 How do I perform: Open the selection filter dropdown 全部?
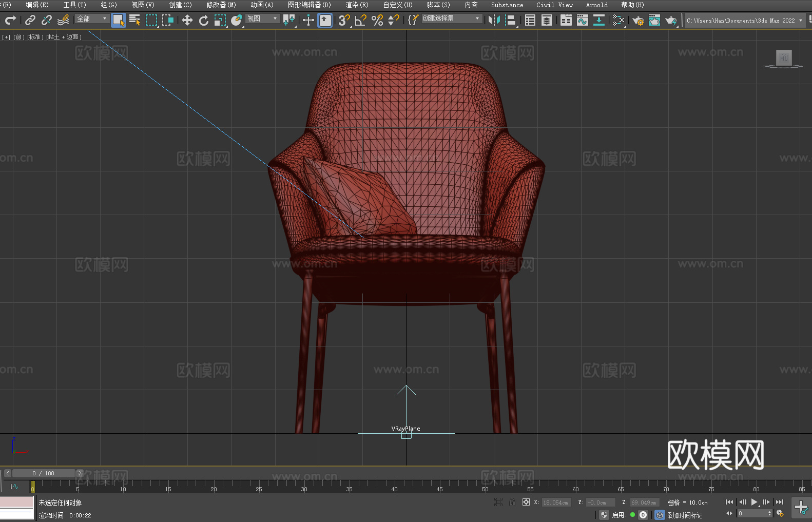point(92,18)
